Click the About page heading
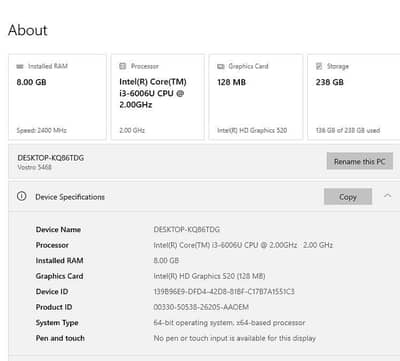400x361 pixels. pyautogui.click(x=28, y=30)
